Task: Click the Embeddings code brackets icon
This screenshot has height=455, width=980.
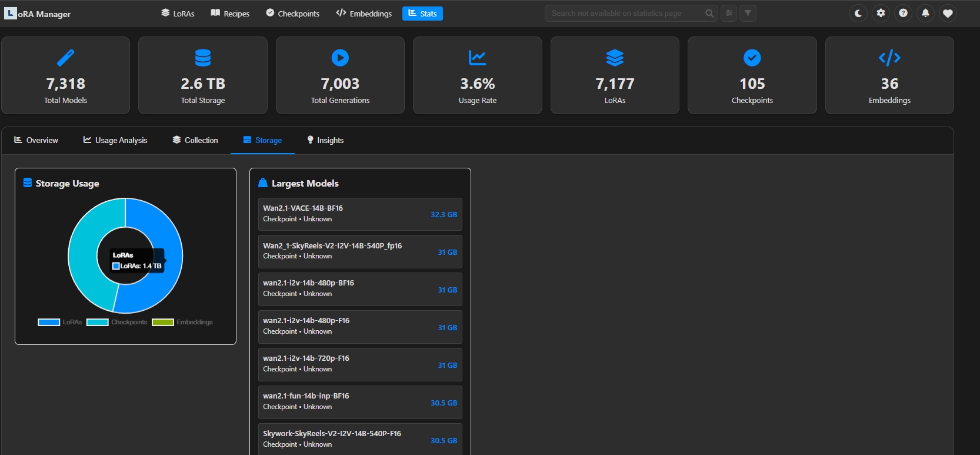Action: point(889,58)
